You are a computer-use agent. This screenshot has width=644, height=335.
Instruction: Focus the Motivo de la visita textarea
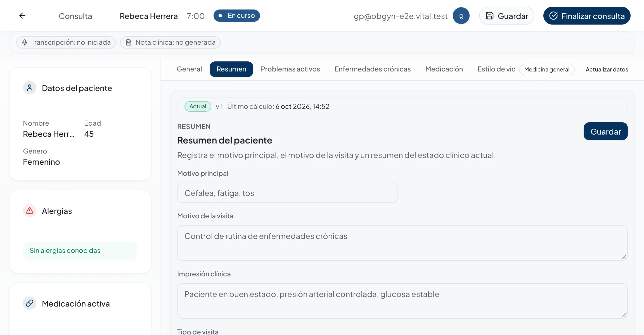[402, 243]
